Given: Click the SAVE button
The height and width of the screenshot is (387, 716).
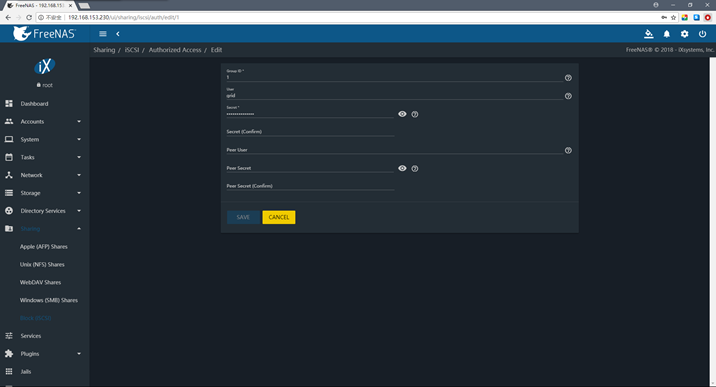Looking at the screenshot, I should (x=243, y=217).
